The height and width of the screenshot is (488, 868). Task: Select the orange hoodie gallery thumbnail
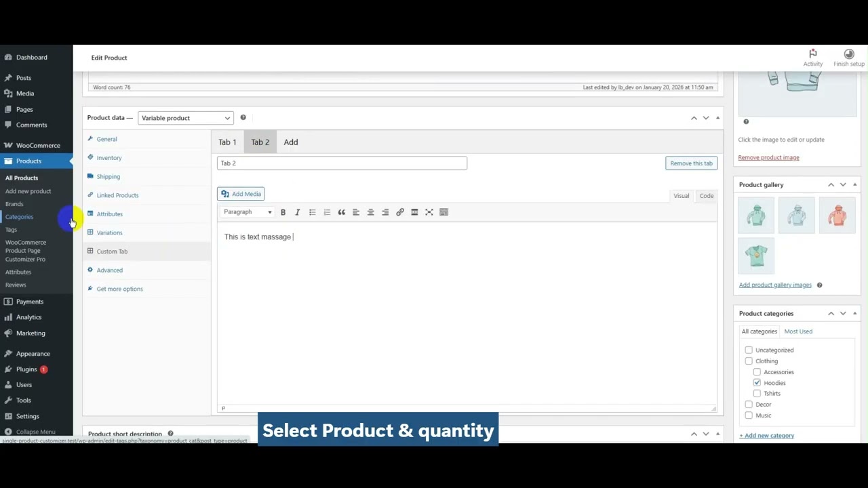(837, 215)
